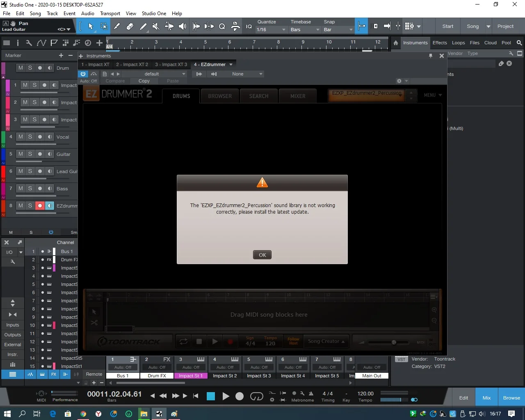The height and width of the screenshot is (420, 525).
Task: Mute the Guitar track
Action: pyautogui.click(x=21, y=154)
